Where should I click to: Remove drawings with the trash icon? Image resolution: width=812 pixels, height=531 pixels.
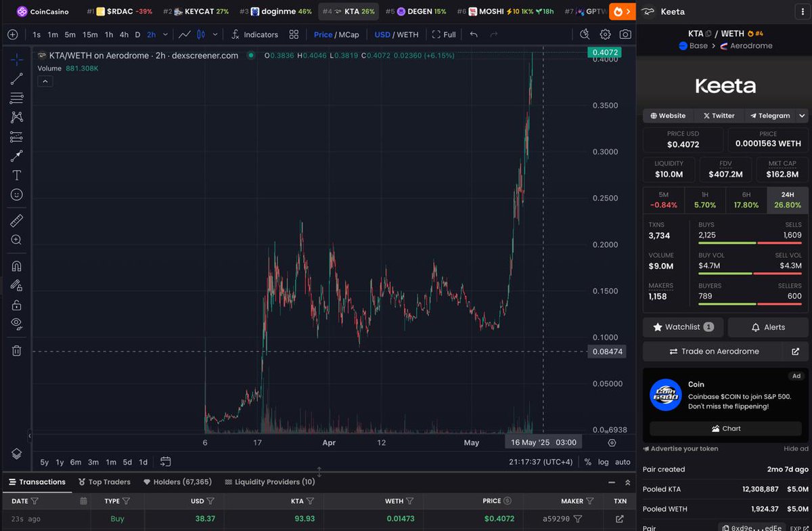click(16, 350)
